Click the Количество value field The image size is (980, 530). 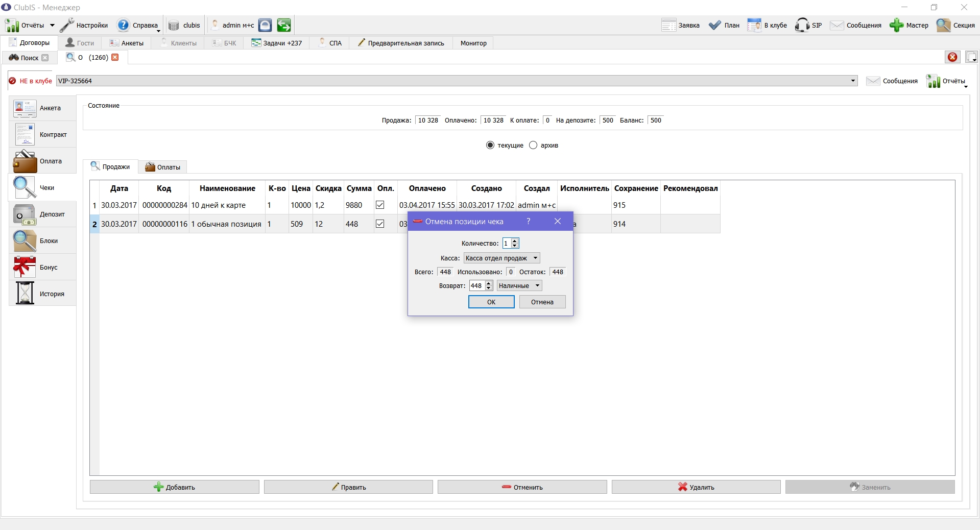coord(507,243)
